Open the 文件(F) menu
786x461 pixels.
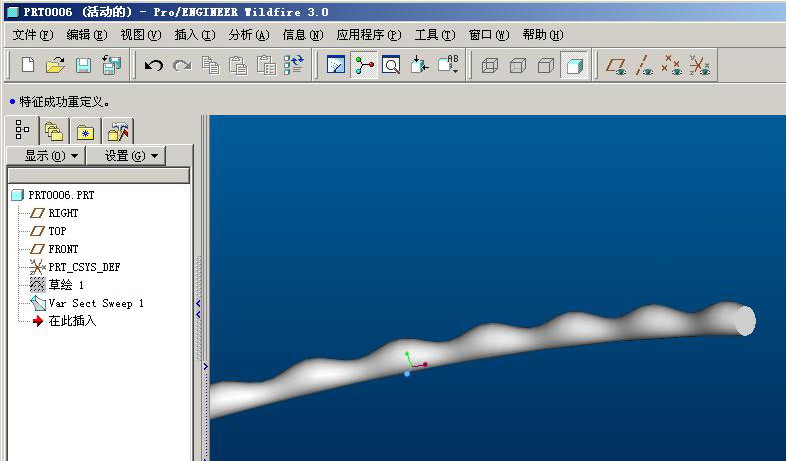(x=33, y=35)
